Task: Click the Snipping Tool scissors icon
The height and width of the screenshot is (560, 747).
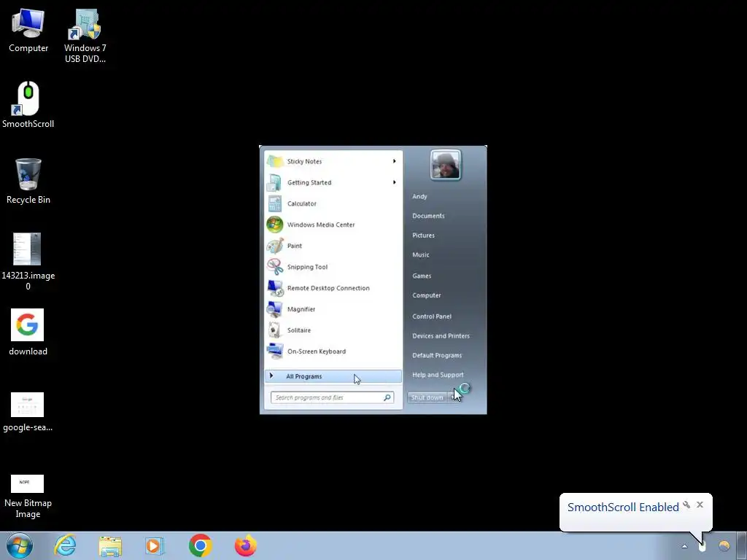Action: pos(275,267)
